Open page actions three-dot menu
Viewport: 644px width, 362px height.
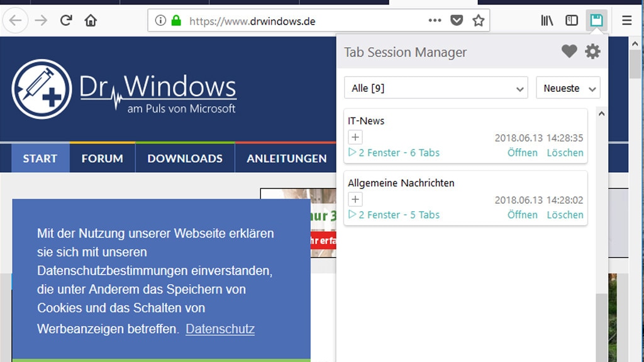(435, 21)
